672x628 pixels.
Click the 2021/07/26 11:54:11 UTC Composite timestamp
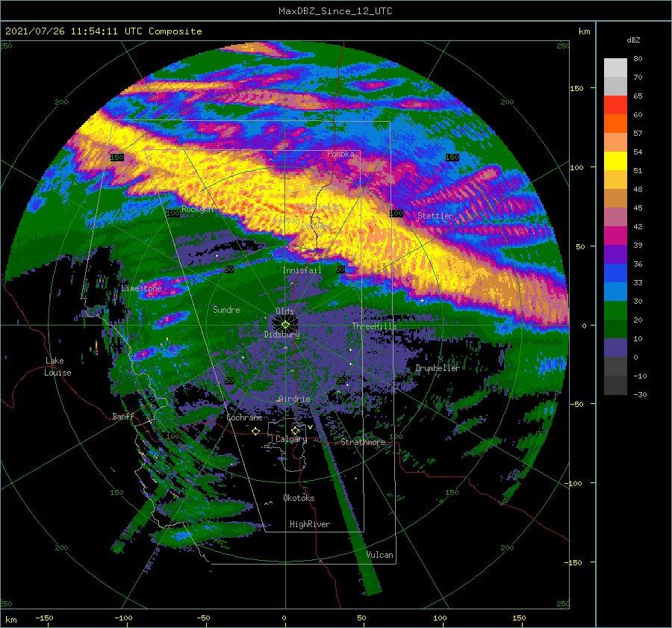[x=103, y=31]
